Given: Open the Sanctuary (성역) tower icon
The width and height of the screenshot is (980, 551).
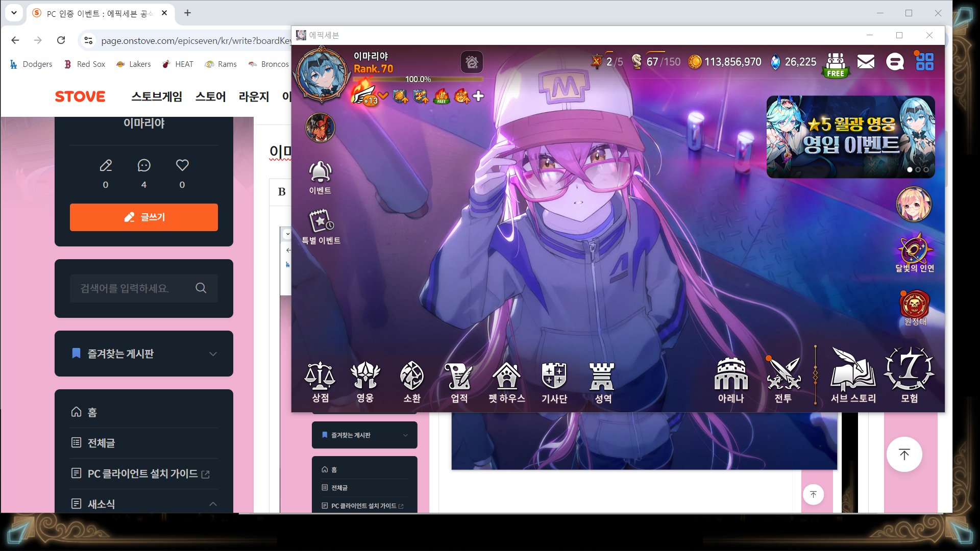Looking at the screenshot, I should click(602, 382).
